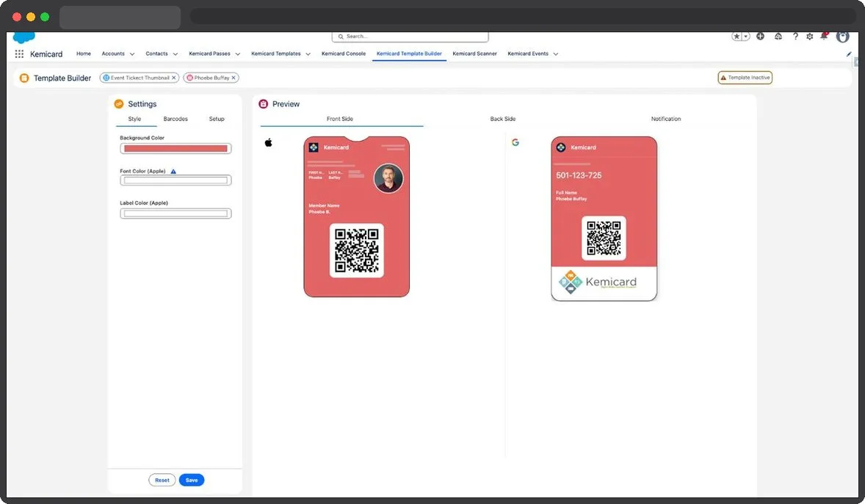Click the Font Color warning triangle icon
Viewport: 865px width, 504px height.
tap(173, 172)
